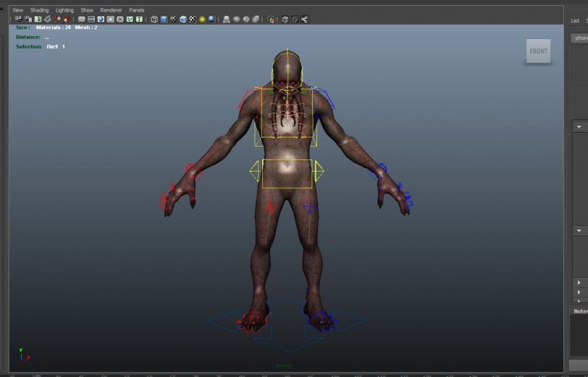Switch to Wireframe display cube icon
Screen dimensions: 588x377
[154, 19]
